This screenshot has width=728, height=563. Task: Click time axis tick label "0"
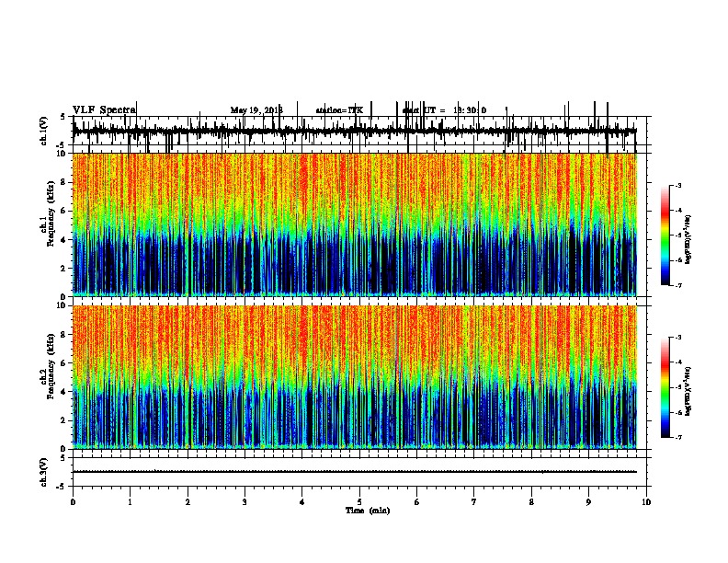click(x=73, y=502)
